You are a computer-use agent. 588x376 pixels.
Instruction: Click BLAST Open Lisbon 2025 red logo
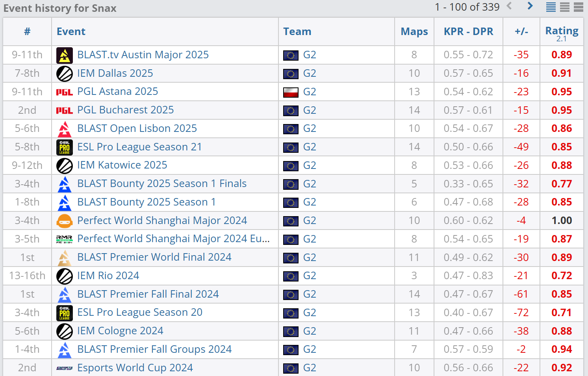coord(65,129)
